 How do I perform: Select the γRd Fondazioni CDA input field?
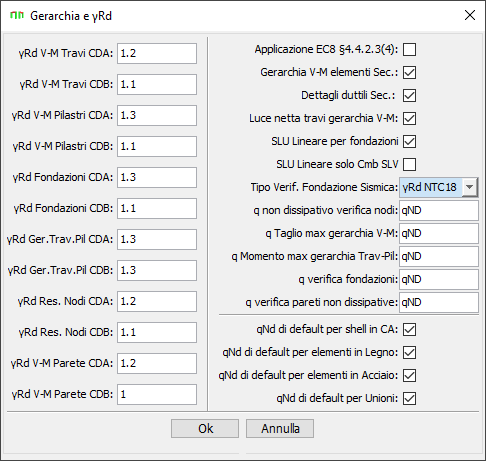pyautogui.click(x=157, y=177)
